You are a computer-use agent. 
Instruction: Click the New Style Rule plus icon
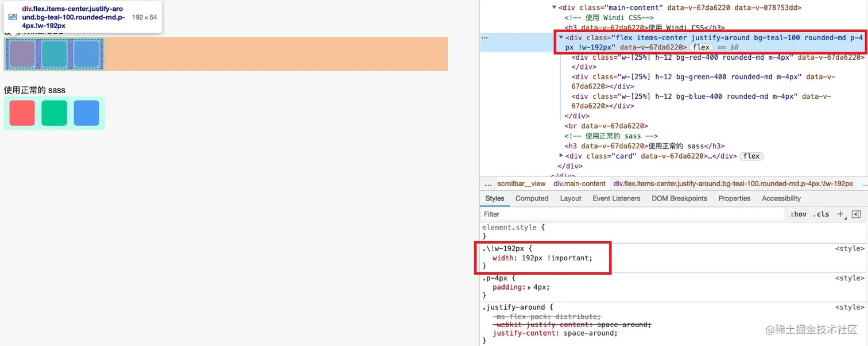[839, 214]
